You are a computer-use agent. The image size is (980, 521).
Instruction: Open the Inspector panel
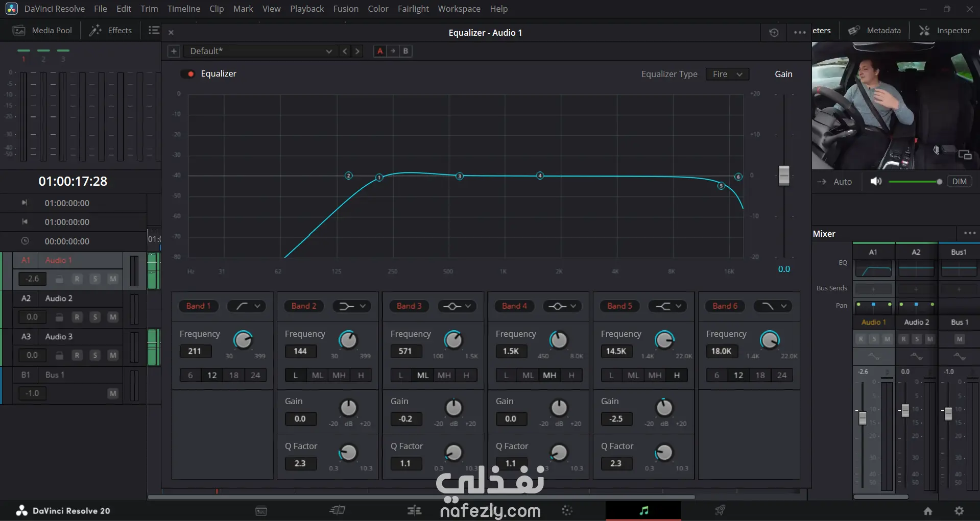point(945,31)
